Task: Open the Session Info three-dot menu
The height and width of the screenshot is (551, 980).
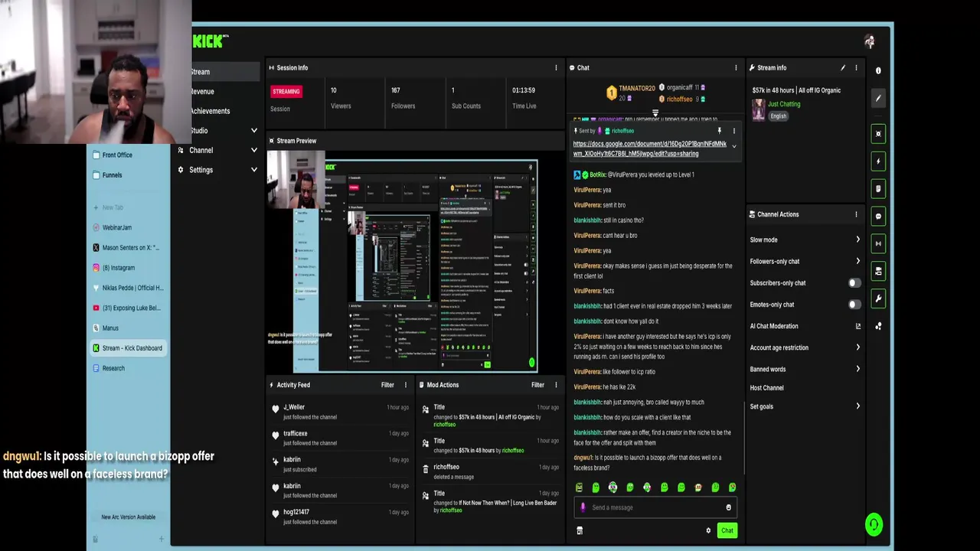Action: (556, 67)
